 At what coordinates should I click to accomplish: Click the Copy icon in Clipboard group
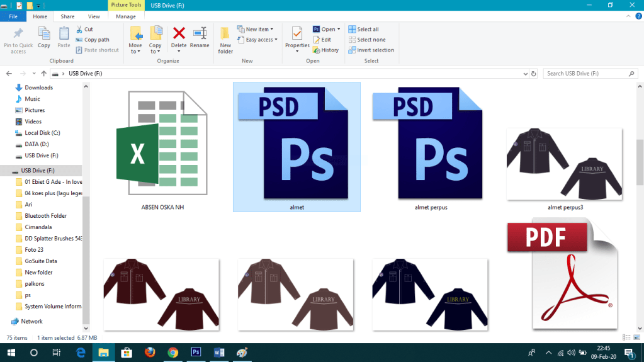pyautogui.click(x=44, y=37)
